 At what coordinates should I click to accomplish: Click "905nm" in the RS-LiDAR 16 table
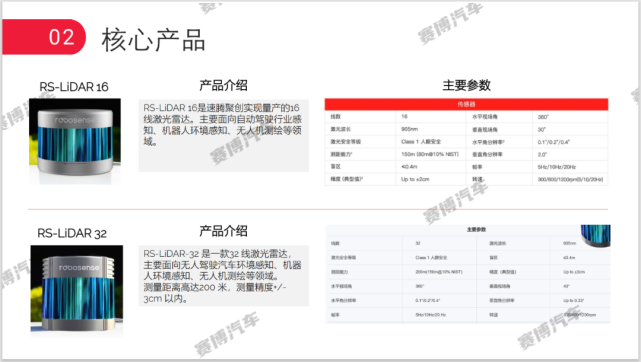410,129
